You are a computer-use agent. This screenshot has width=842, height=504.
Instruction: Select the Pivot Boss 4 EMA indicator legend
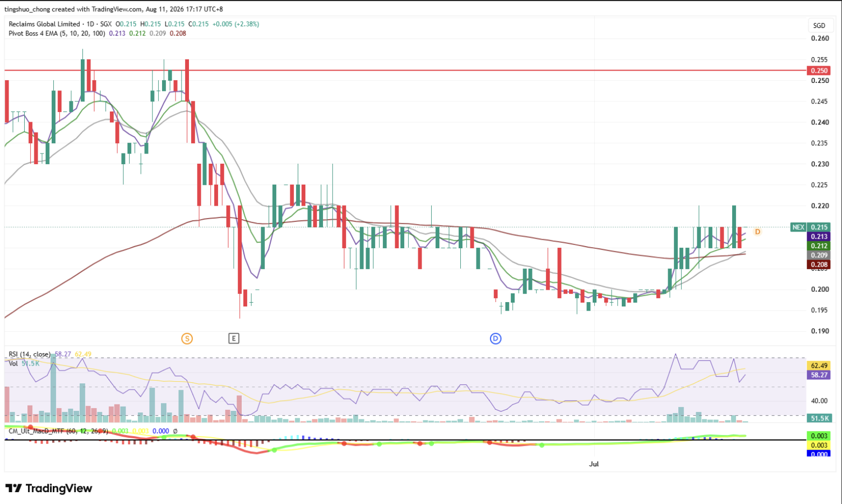pyautogui.click(x=57, y=33)
